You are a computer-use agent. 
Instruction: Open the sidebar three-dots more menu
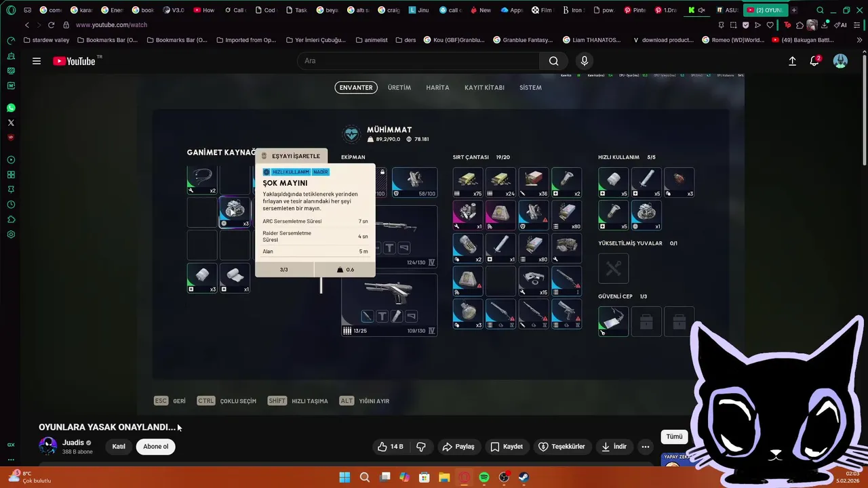(x=11, y=459)
